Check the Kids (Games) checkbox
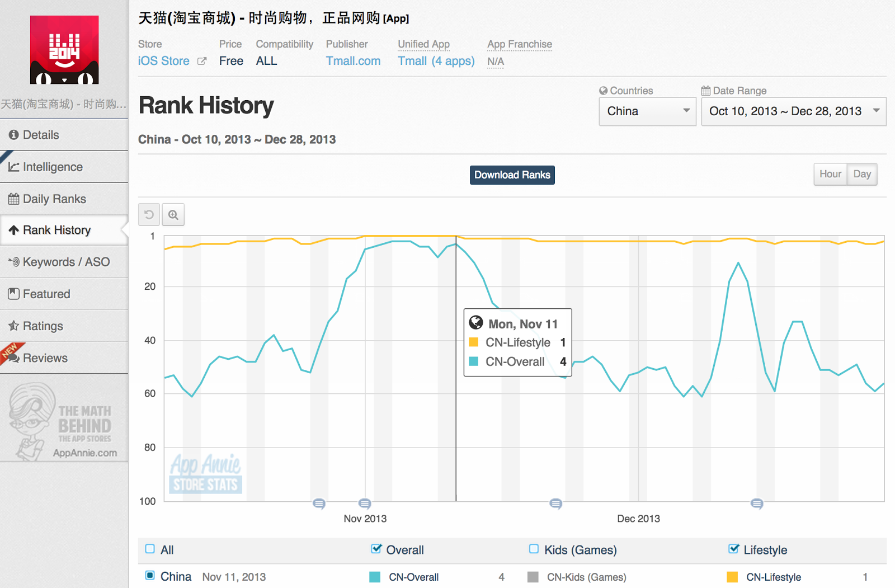 pos(534,549)
